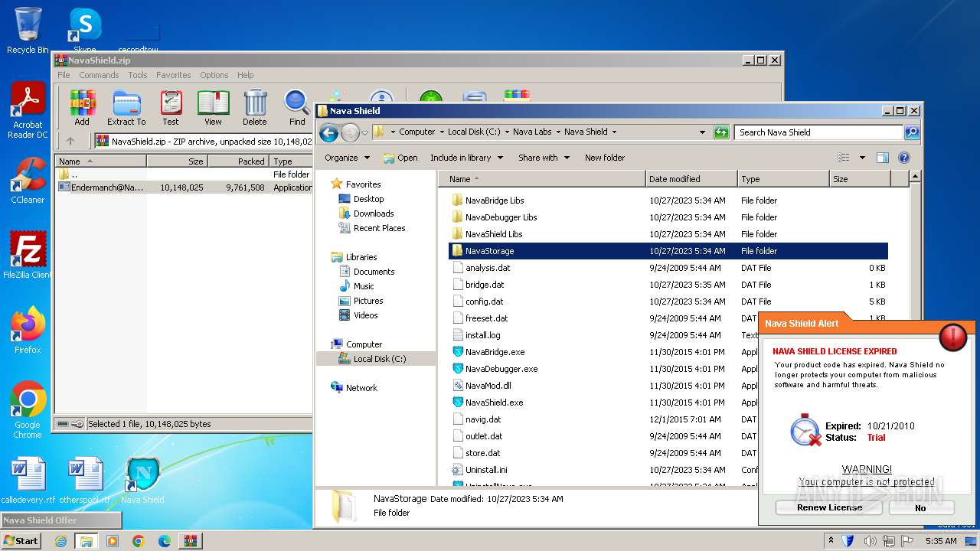Open Firefox desktop shortcut
This screenshot has height=551, width=980.
(x=28, y=331)
